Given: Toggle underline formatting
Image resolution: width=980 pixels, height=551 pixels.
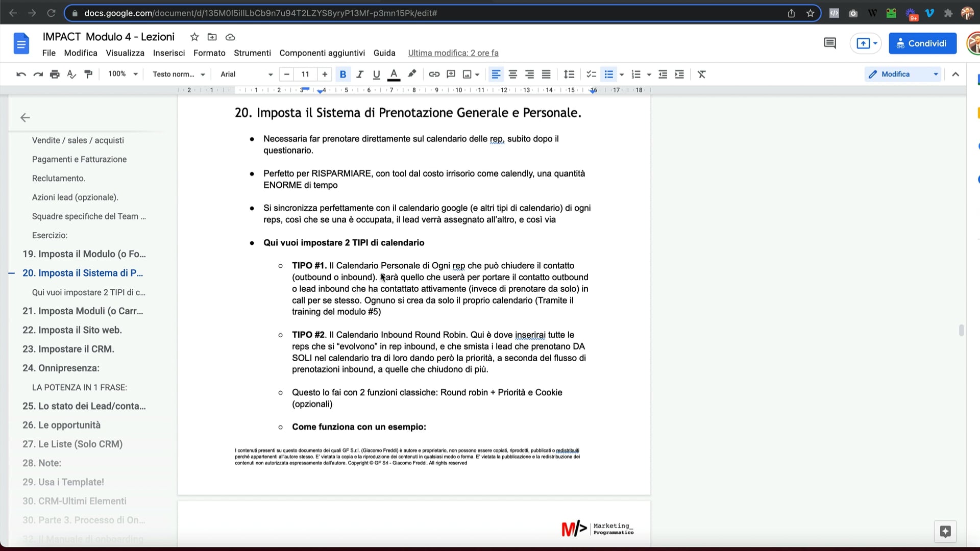Looking at the screenshot, I should coord(377,74).
